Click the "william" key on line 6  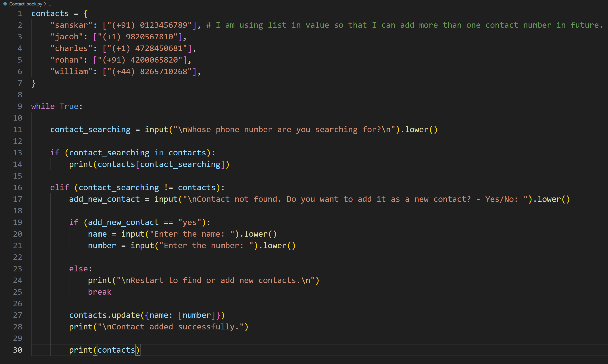click(71, 71)
